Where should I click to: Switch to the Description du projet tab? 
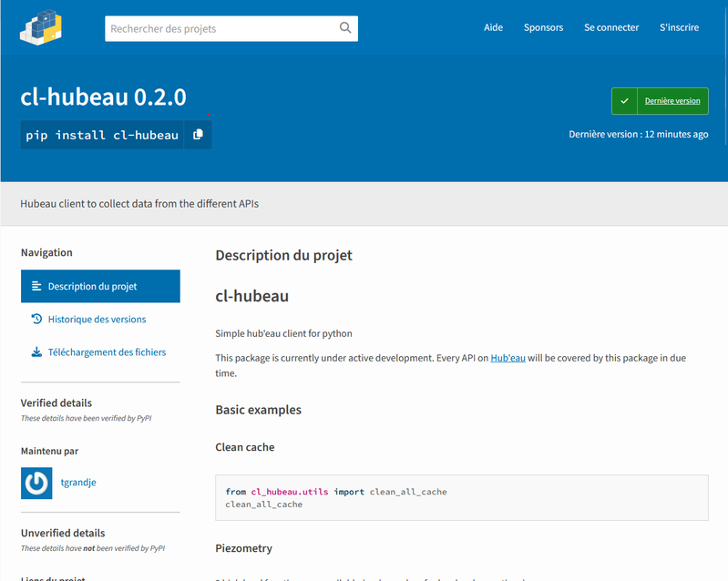coord(100,286)
